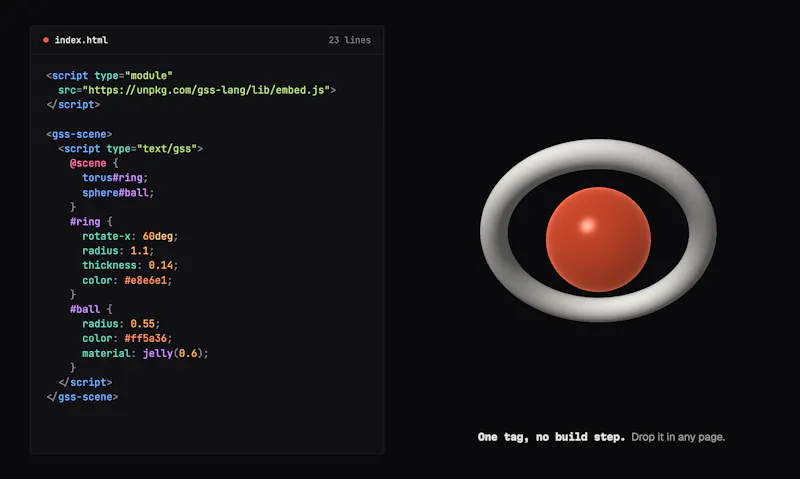Click the thickness: 0.14 line
The width and height of the screenshot is (800, 479).
point(130,265)
